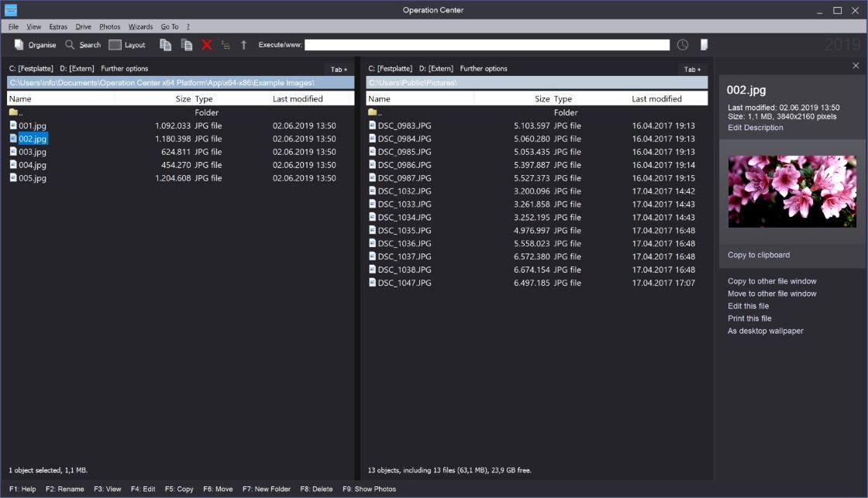Open Further options in left pane
The width and height of the screenshot is (868, 498).
[x=125, y=69]
